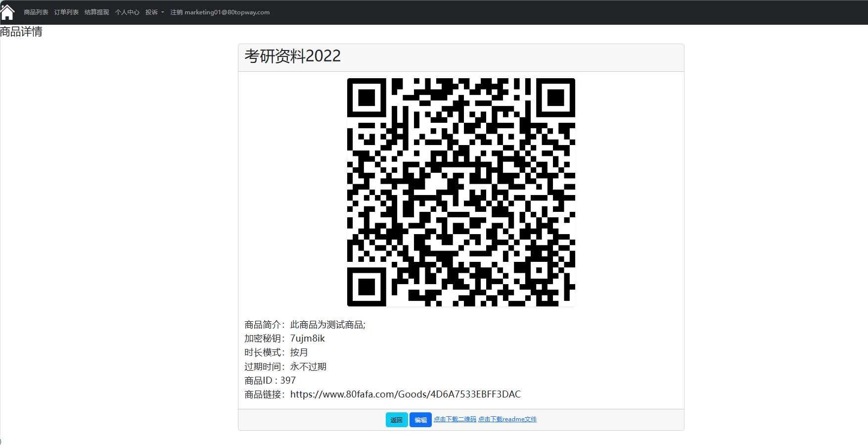
Task: Click the 商品简介 description text
Action: click(x=327, y=325)
